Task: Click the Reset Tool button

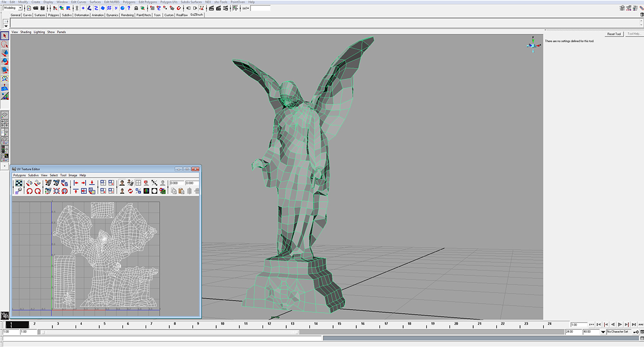Action: coord(614,34)
